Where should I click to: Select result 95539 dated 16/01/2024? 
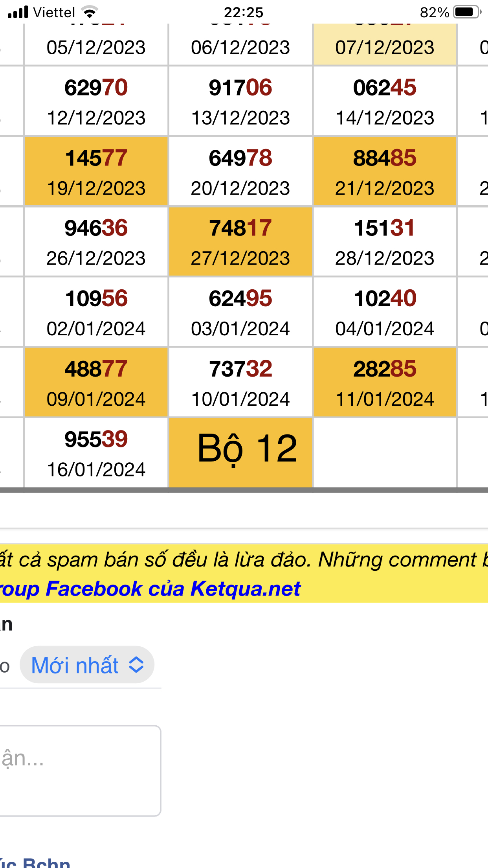point(96,453)
